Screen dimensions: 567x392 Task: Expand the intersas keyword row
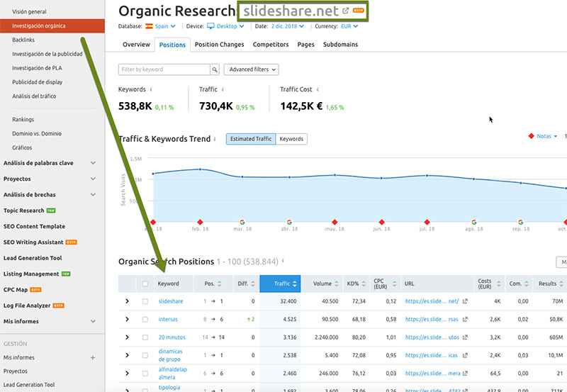click(x=127, y=319)
